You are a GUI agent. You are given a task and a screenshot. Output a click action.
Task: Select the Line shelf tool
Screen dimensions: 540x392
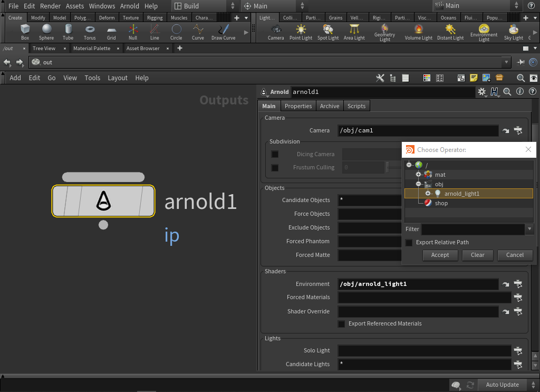[x=155, y=32]
